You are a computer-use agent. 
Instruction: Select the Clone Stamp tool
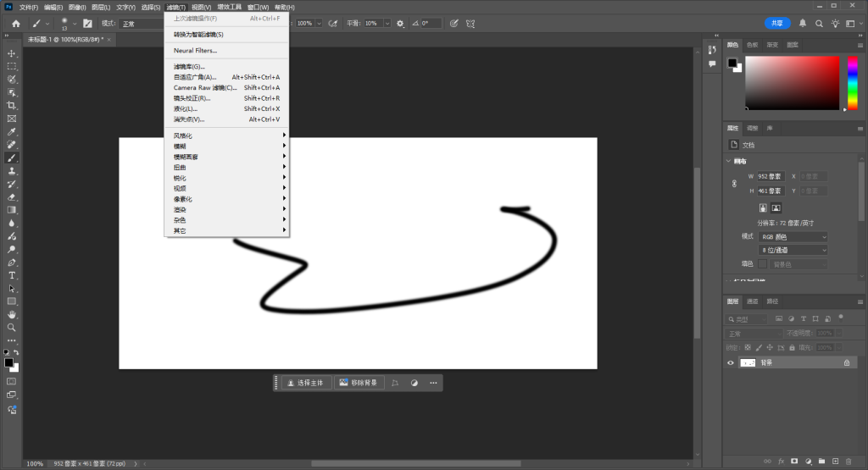click(12, 170)
